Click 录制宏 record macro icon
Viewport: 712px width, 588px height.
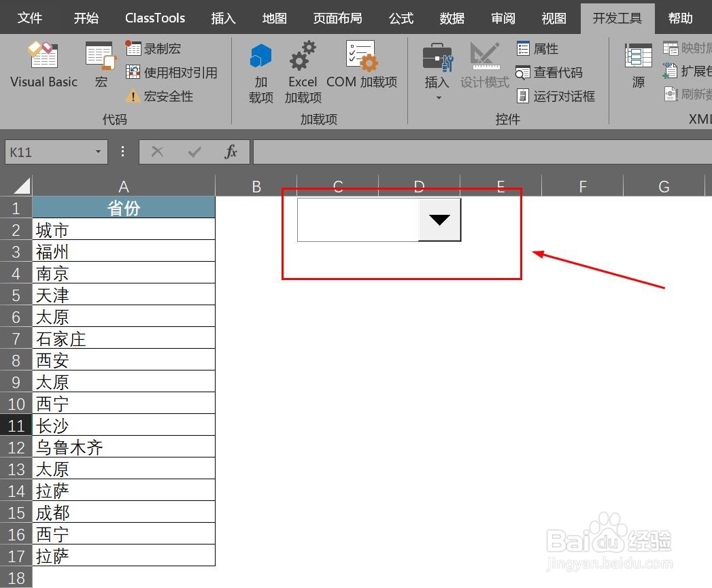click(x=133, y=48)
